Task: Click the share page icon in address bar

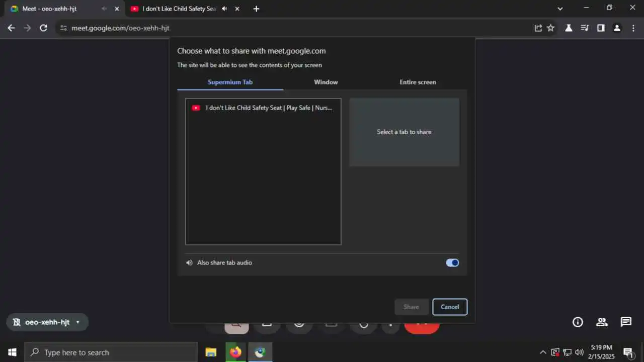Action: (538, 28)
